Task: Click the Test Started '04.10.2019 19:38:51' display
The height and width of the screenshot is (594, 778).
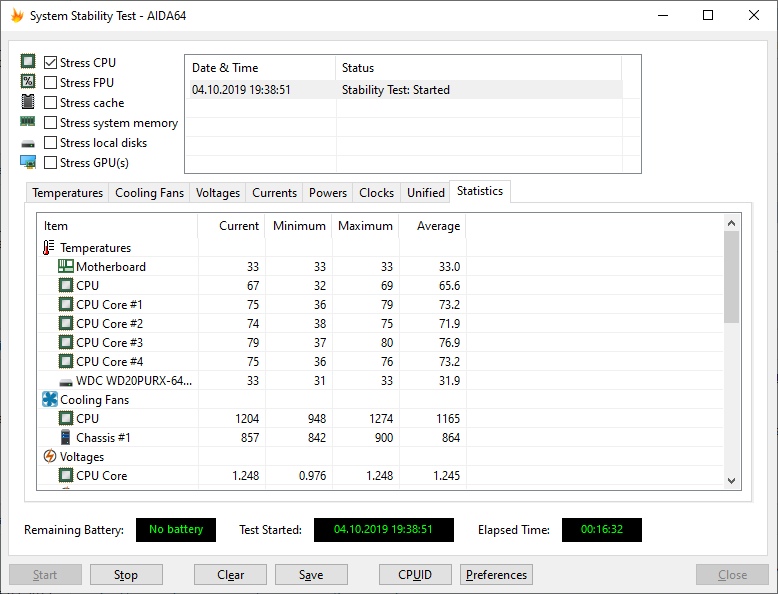Action: pos(384,529)
